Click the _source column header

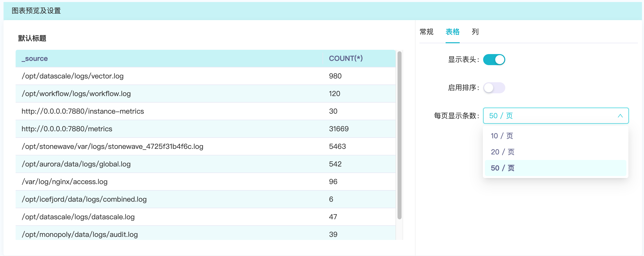pos(169,59)
